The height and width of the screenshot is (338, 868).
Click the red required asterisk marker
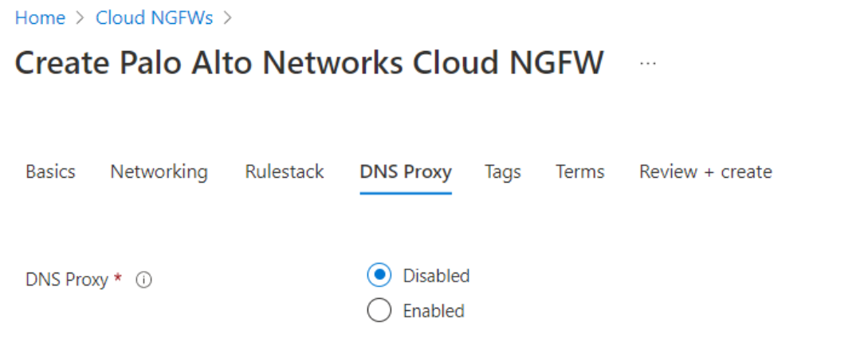tap(119, 279)
